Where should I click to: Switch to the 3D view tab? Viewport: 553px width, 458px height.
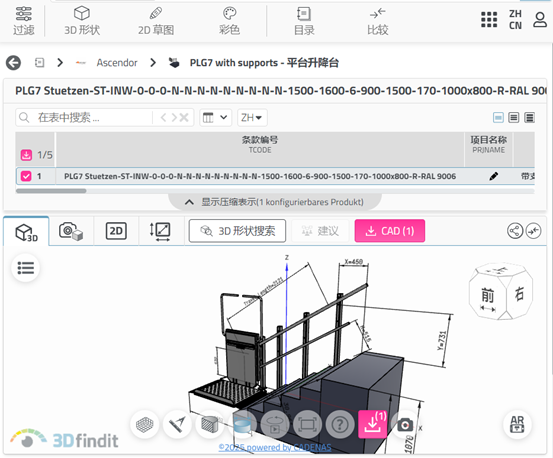click(26, 231)
